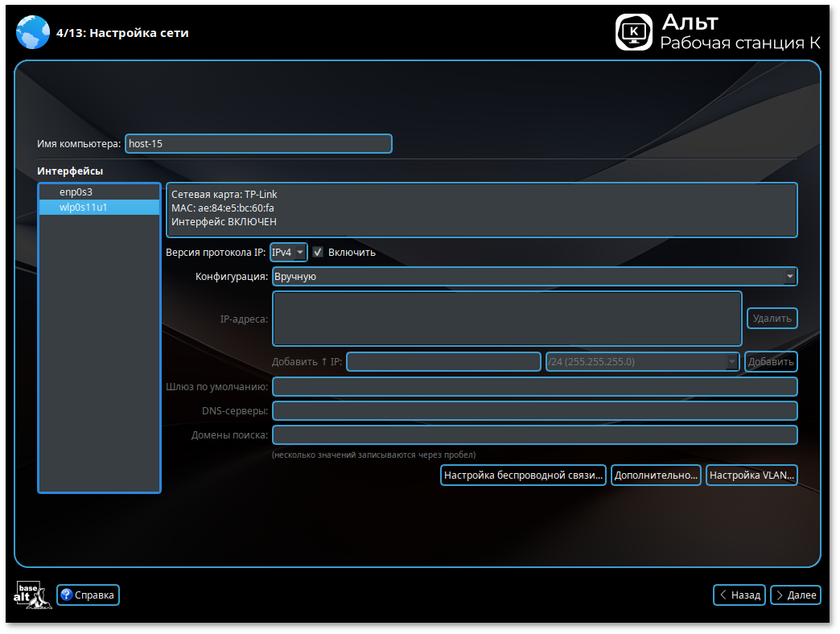The height and width of the screenshot is (634, 840).
Task: Open the subnet mask /24 dropdown
Action: [x=641, y=362]
